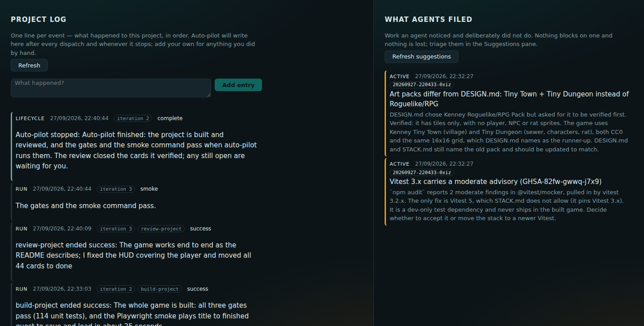
Task: Click the 20260927-220433-0xiz badge on the Art packs suggestion
Action: pyautogui.click(x=422, y=84)
